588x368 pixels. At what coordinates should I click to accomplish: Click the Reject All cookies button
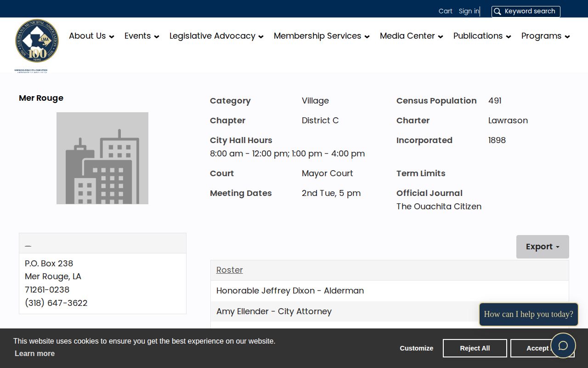coord(475,348)
